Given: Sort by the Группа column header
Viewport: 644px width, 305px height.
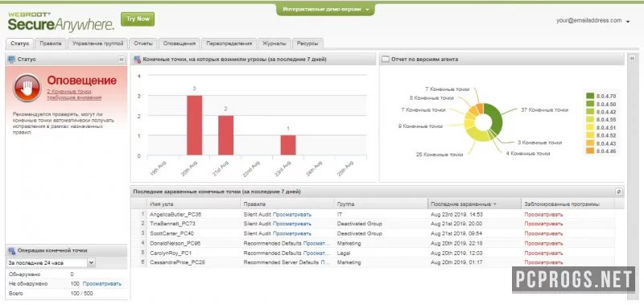Looking at the screenshot, I should tap(381, 204).
